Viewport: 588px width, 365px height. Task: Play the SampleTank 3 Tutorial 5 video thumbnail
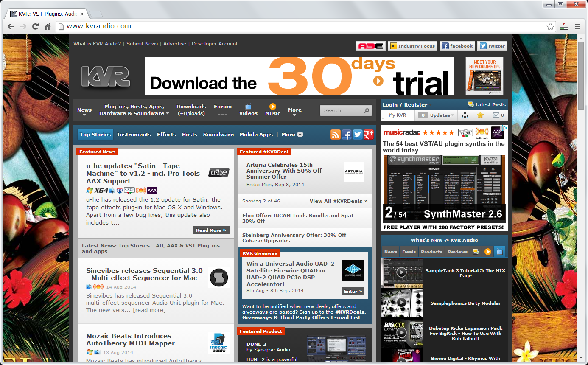click(x=402, y=273)
